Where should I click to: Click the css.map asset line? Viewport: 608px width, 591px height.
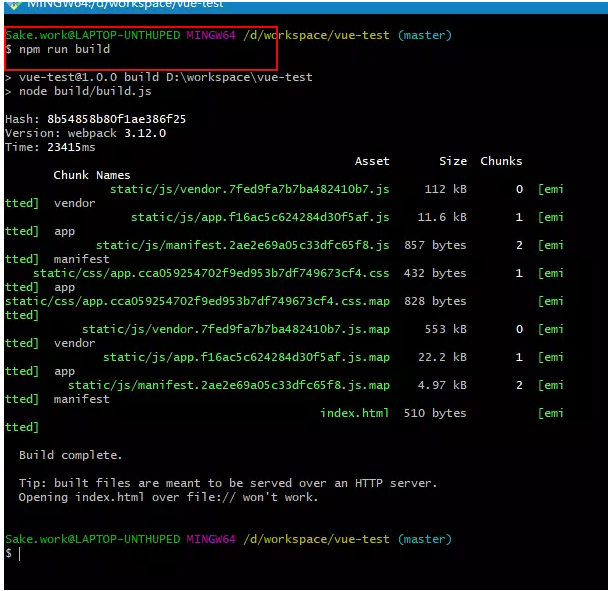[x=197, y=301]
